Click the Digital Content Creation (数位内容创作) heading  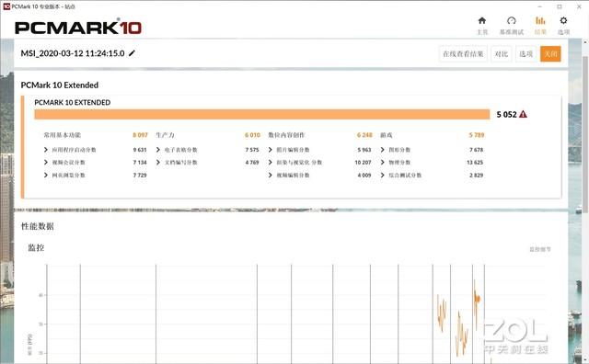[286, 135]
